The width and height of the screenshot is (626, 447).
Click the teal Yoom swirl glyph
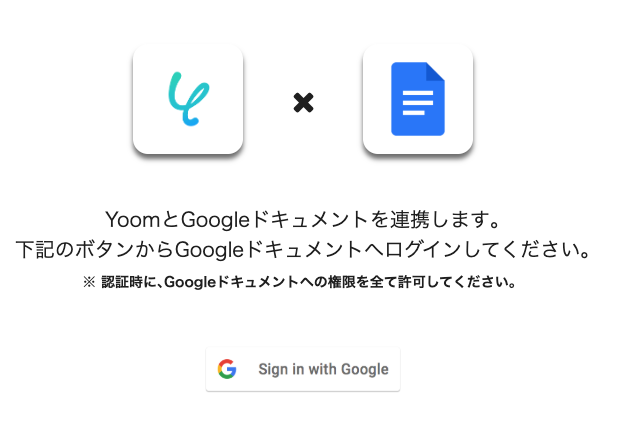[x=188, y=99]
